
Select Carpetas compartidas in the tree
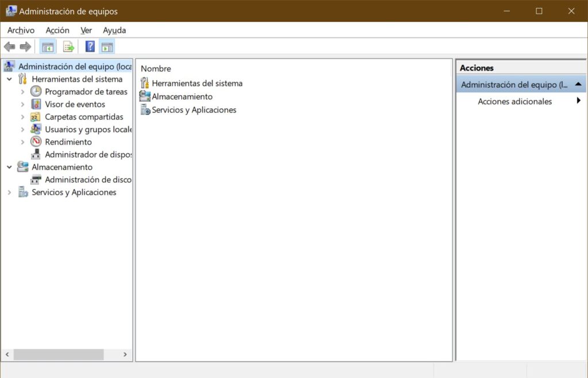pyautogui.click(x=84, y=116)
